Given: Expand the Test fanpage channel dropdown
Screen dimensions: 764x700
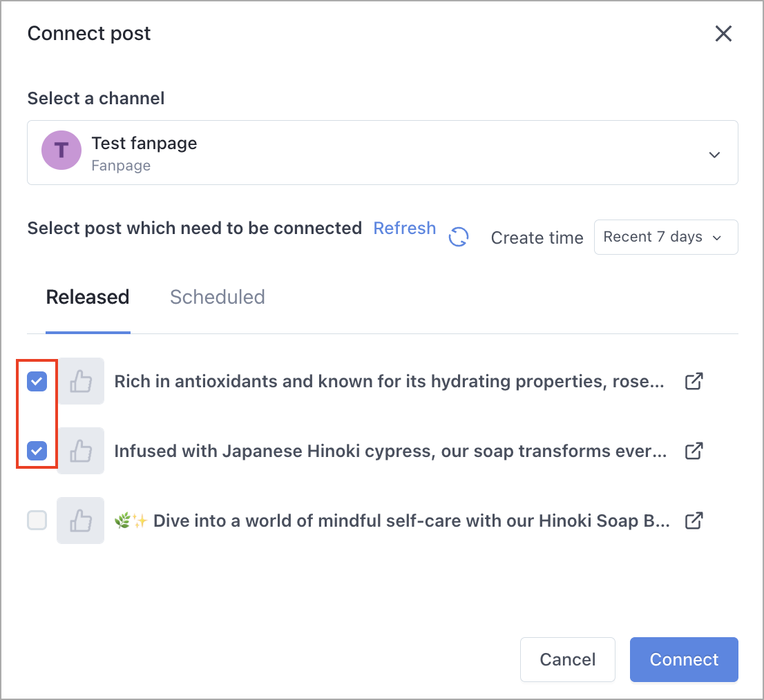Looking at the screenshot, I should 383,153.
